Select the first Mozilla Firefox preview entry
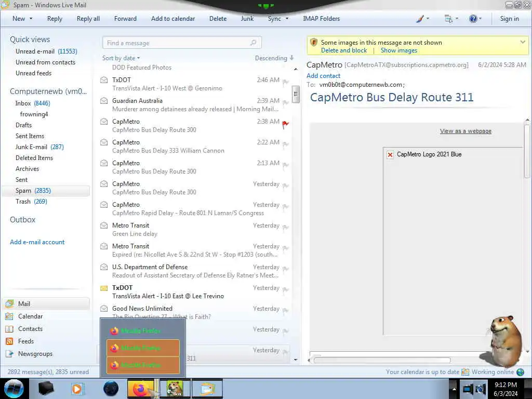 click(x=143, y=331)
